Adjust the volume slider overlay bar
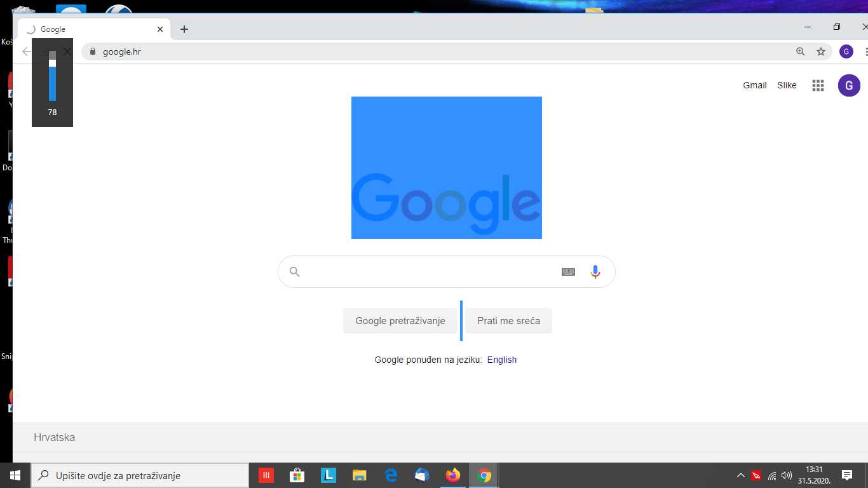The image size is (868, 488). (52, 76)
